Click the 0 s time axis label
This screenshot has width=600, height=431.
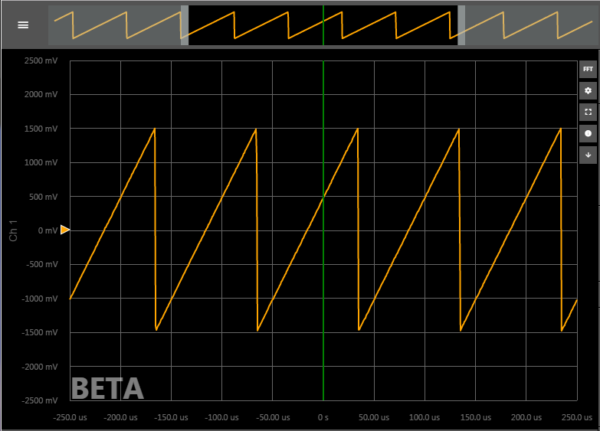323,417
